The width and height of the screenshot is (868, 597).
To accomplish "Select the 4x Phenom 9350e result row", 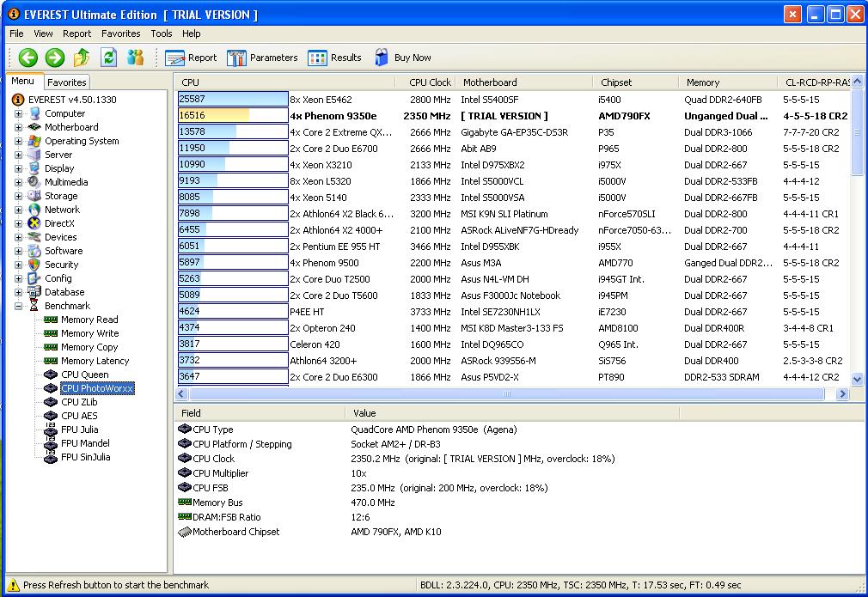I will pyautogui.click(x=333, y=116).
